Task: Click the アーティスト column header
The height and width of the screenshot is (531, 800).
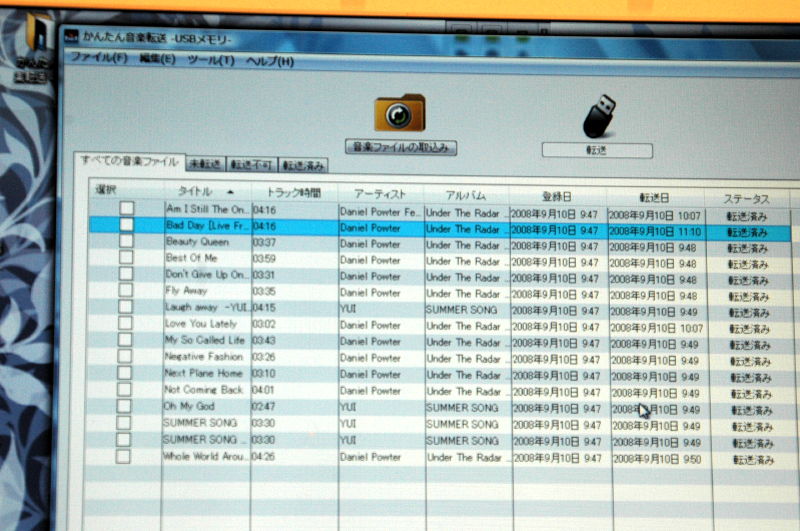Action: [379, 193]
